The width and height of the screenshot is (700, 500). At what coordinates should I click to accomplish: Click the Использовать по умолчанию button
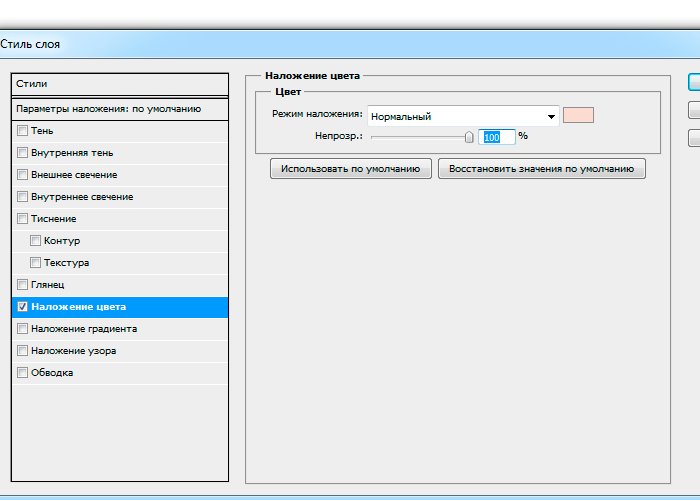[350, 169]
